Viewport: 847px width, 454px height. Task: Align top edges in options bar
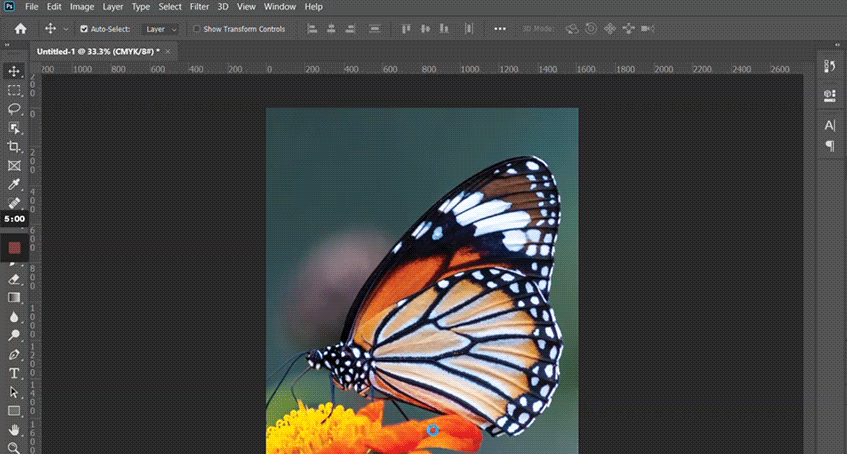(406, 29)
